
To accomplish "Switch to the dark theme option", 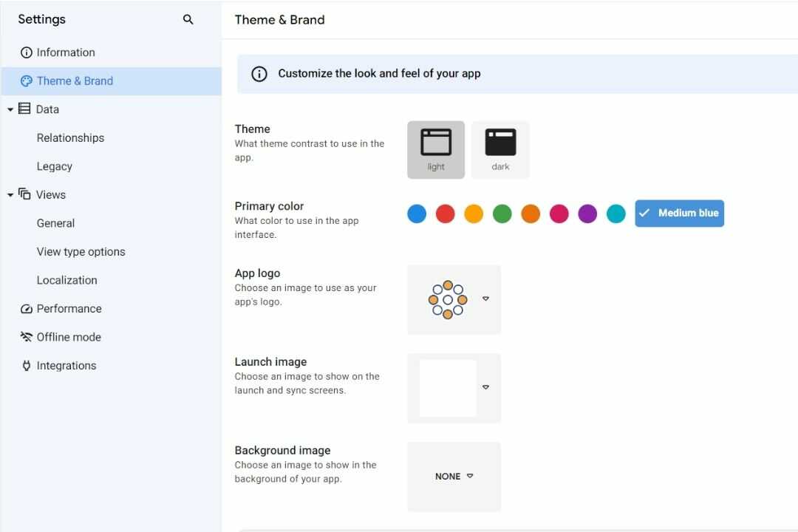I will (x=500, y=149).
